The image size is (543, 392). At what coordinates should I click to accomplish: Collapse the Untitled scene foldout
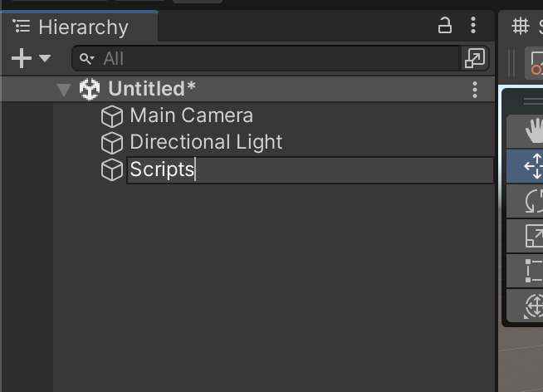pos(64,90)
